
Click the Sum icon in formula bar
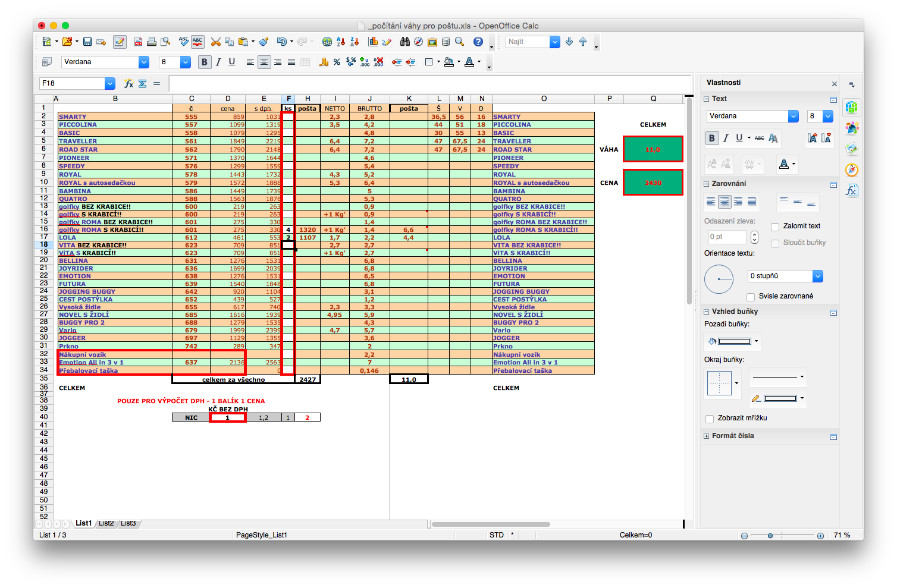[143, 84]
